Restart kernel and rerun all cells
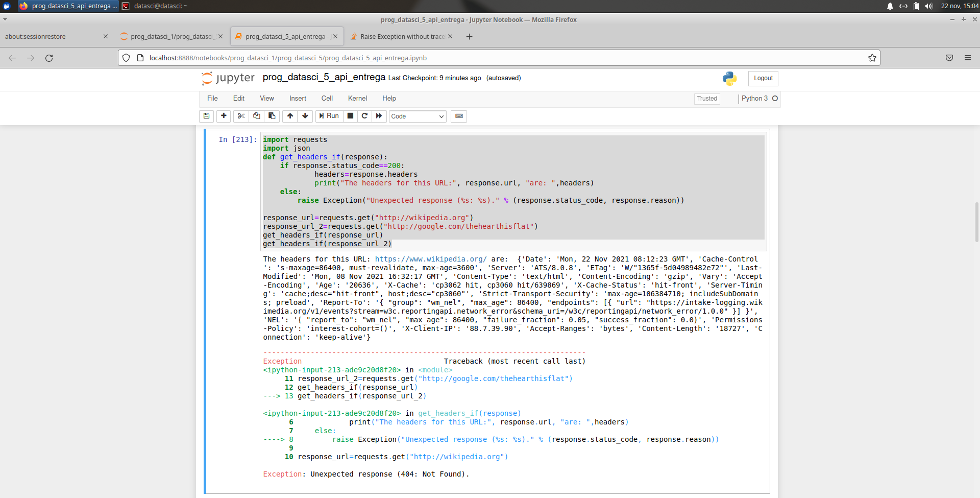The image size is (980, 498). (379, 116)
